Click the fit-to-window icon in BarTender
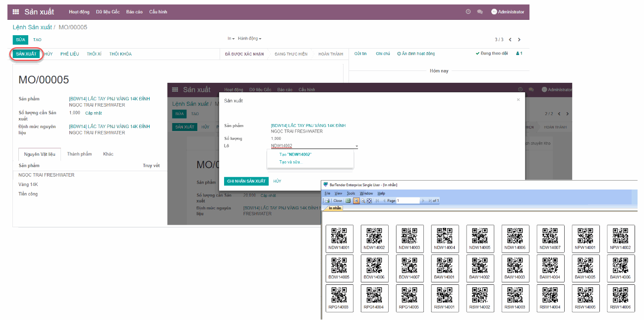The image size is (644, 320). pyautogui.click(x=369, y=200)
